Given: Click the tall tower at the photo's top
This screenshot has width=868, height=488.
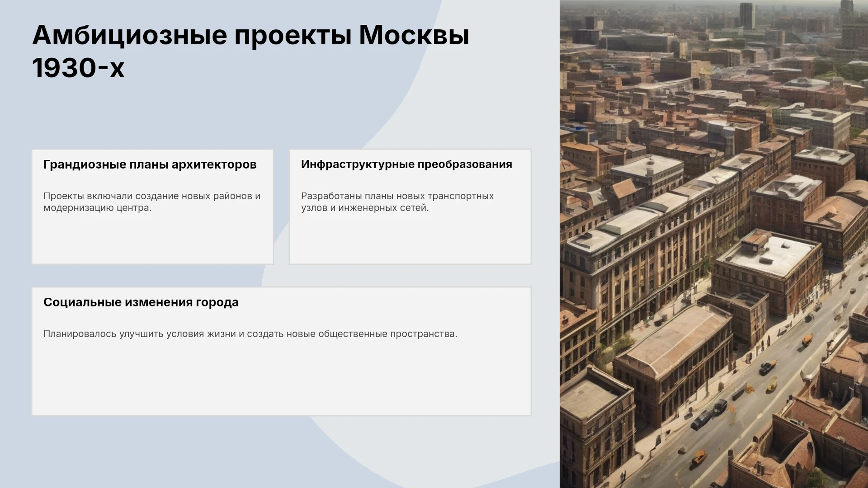Looking at the screenshot, I should coord(747,16).
